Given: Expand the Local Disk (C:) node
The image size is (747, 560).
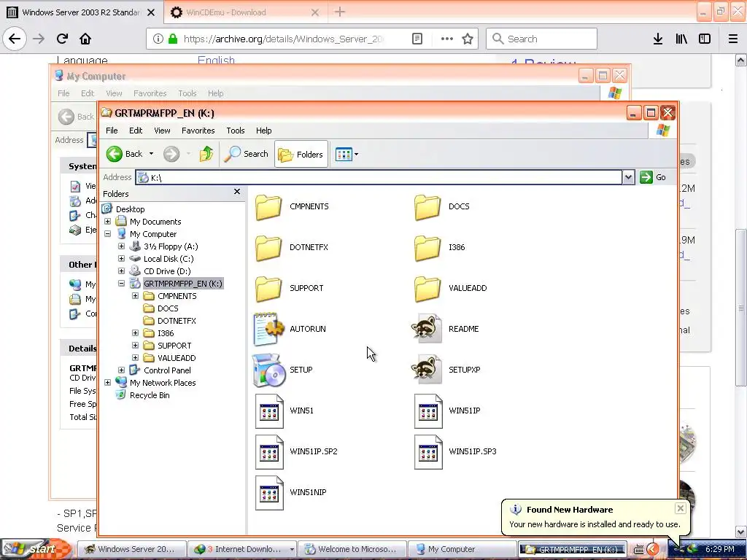Looking at the screenshot, I should pyautogui.click(x=122, y=259).
